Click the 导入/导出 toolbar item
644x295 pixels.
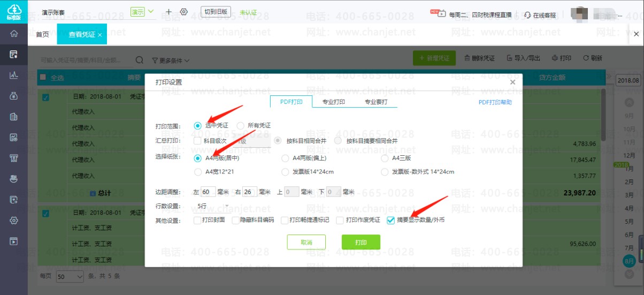pyautogui.click(x=523, y=58)
